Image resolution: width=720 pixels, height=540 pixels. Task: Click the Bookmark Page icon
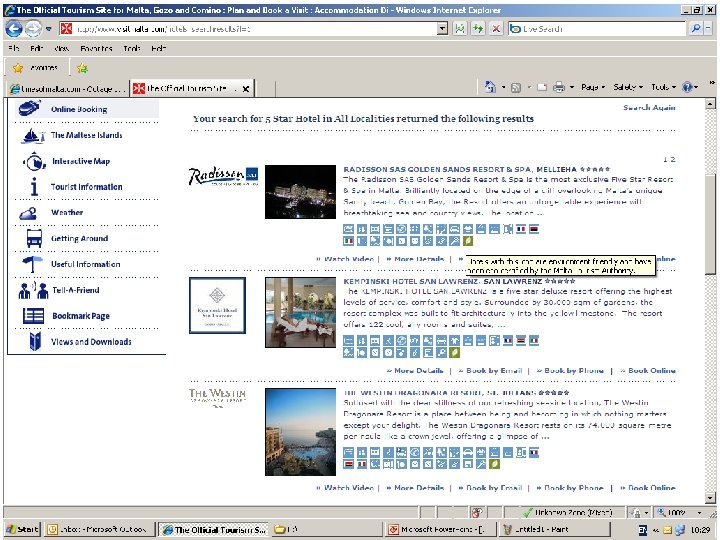tap(34, 316)
